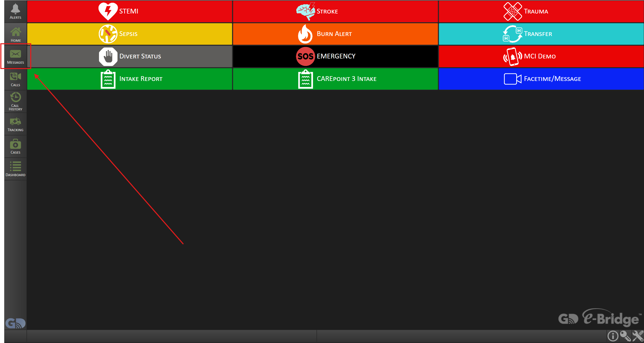Open the Cases section
This screenshot has height=343, width=644.
coord(15,147)
